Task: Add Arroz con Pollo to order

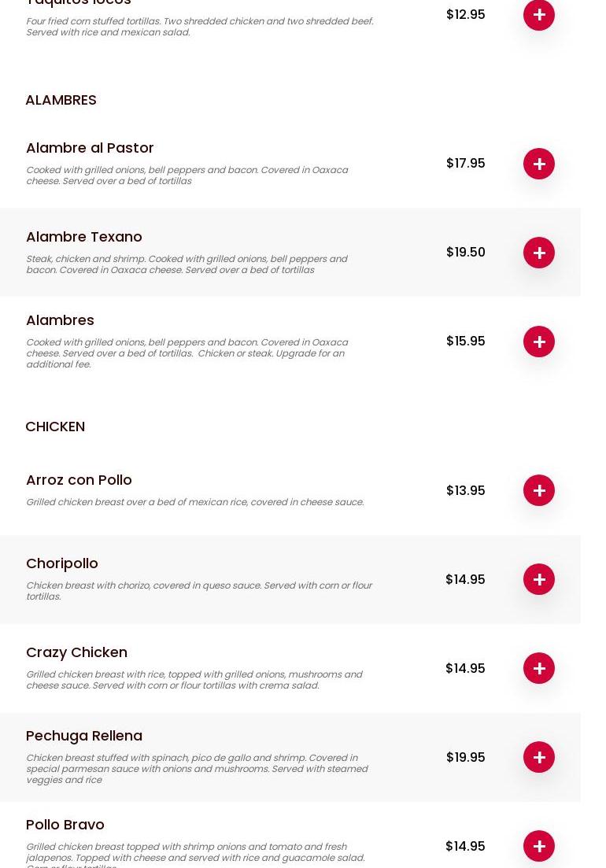Action: pyautogui.click(x=538, y=490)
